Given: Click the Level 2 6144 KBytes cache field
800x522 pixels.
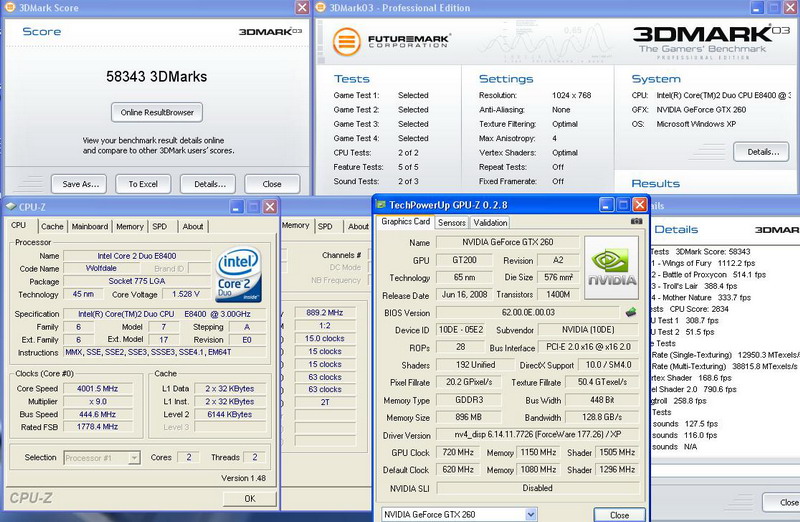Looking at the screenshot, I should pos(230,414).
